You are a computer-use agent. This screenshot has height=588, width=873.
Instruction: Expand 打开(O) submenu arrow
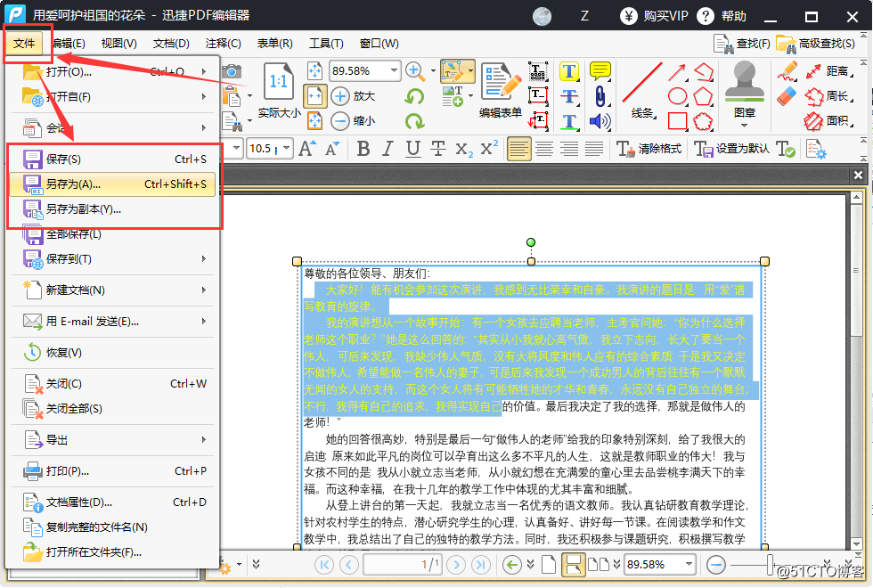tap(204, 71)
